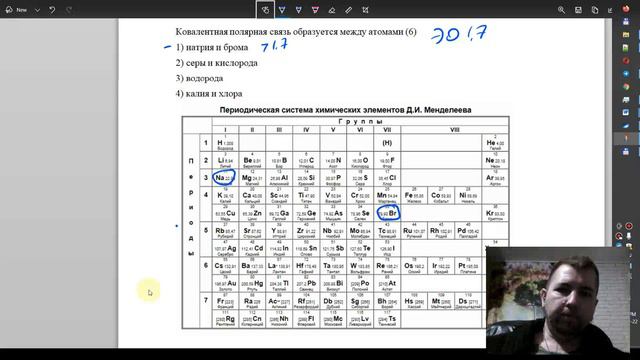The image size is (640, 360).
Task: Click the group VII column header
Action: (x=387, y=130)
